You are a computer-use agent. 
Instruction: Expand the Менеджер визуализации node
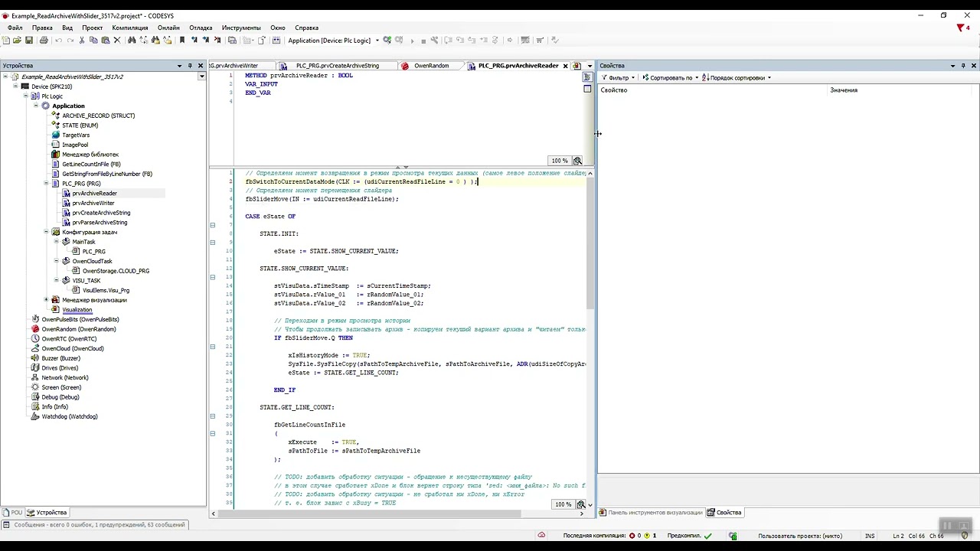click(46, 300)
